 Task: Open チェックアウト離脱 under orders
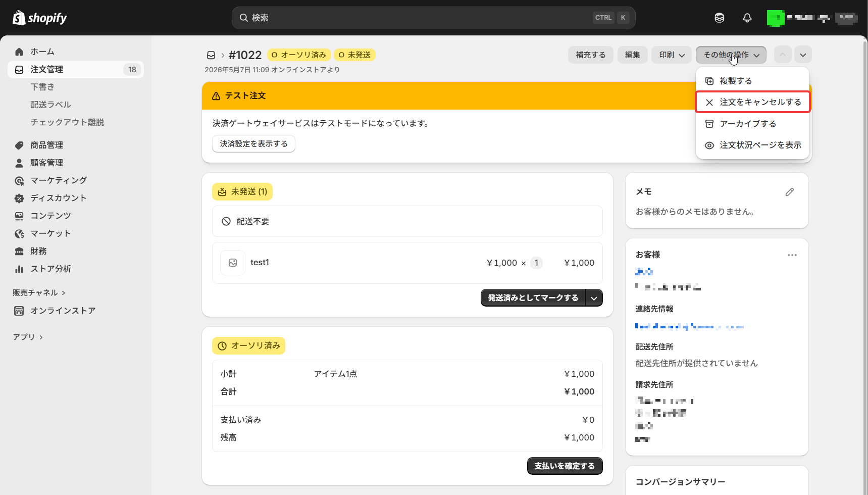tap(67, 122)
